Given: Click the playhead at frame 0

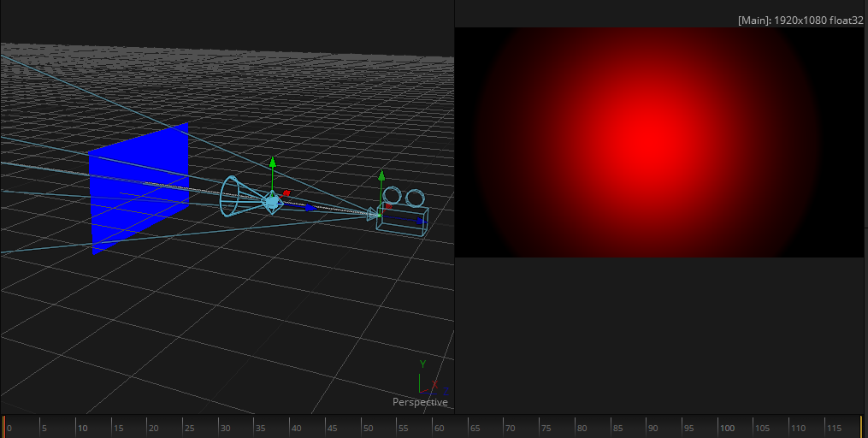Looking at the screenshot, I should pos(3,426).
